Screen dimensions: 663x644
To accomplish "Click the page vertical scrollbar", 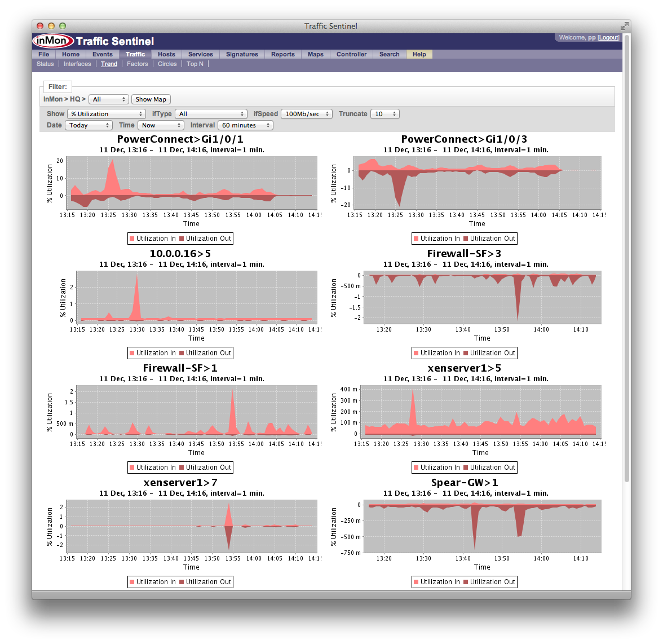I will click(627, 258).
